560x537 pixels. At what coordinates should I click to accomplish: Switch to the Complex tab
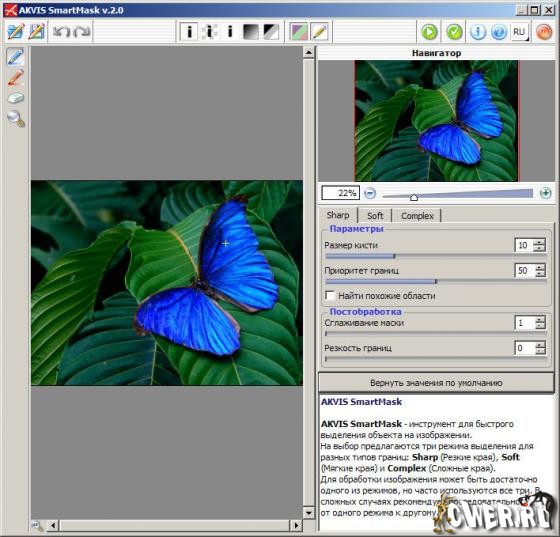417,216
